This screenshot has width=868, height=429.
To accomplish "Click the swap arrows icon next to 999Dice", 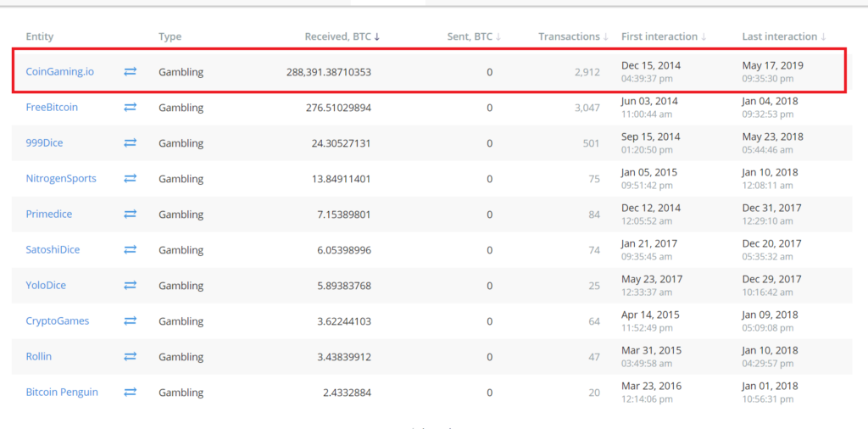I will (x=130, y=142).
